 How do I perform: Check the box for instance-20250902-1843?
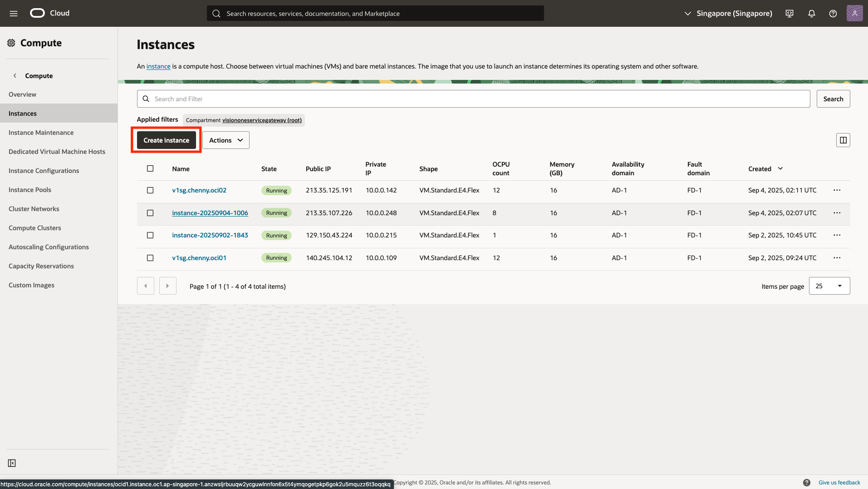150,235
